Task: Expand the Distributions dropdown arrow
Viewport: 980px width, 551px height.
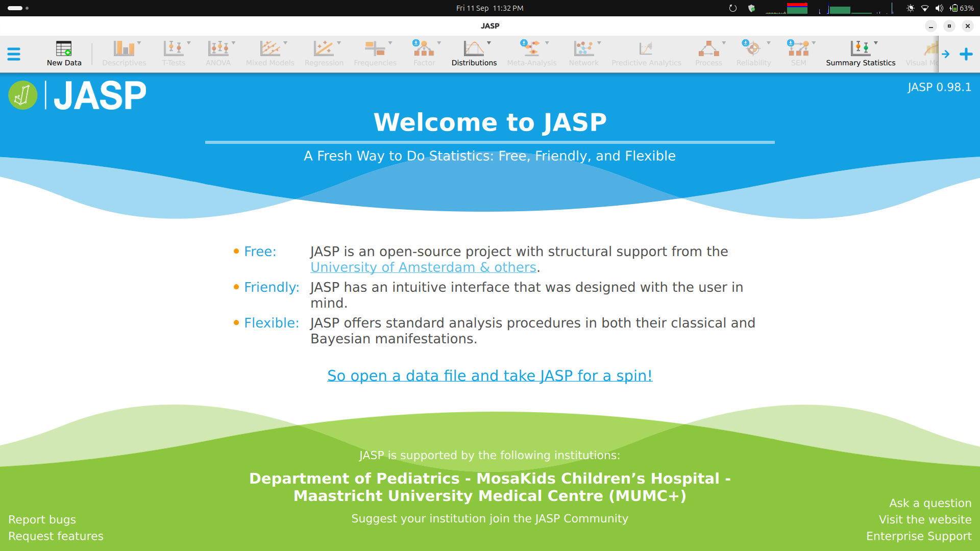Action: (x=489, y=43)
